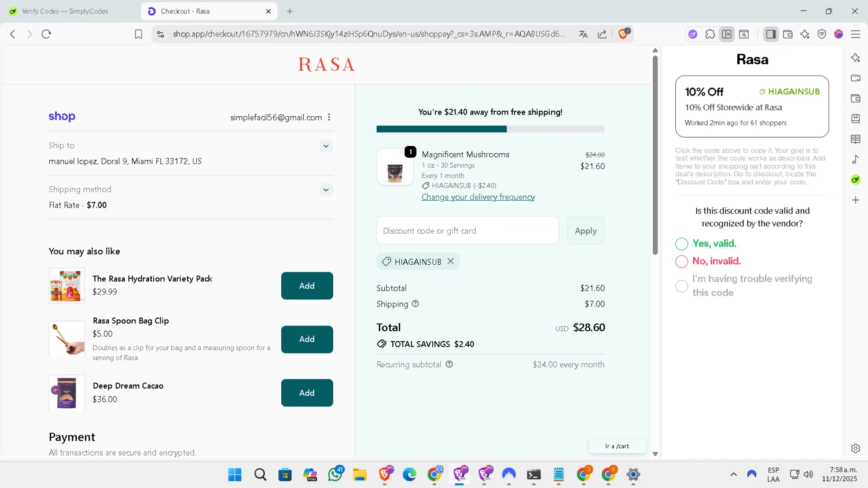
Task: Open Windows taskbar search
Action: coord(260,475)
